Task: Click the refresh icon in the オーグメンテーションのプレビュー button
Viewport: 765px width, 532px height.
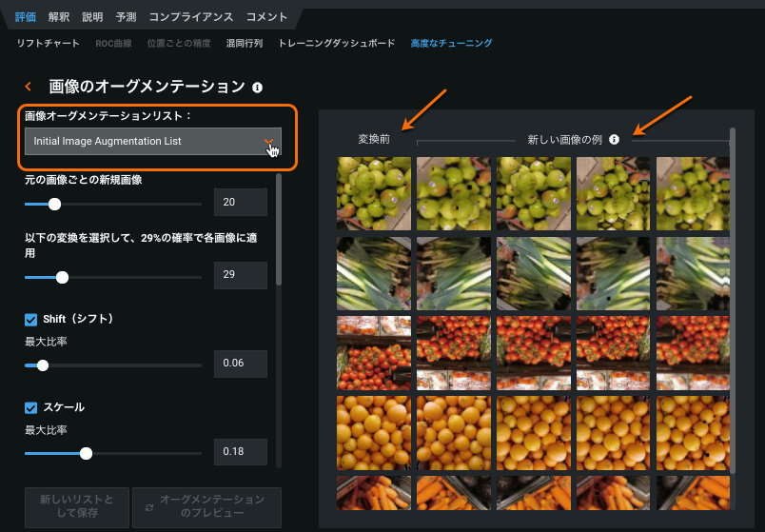Action: (149, 507)
